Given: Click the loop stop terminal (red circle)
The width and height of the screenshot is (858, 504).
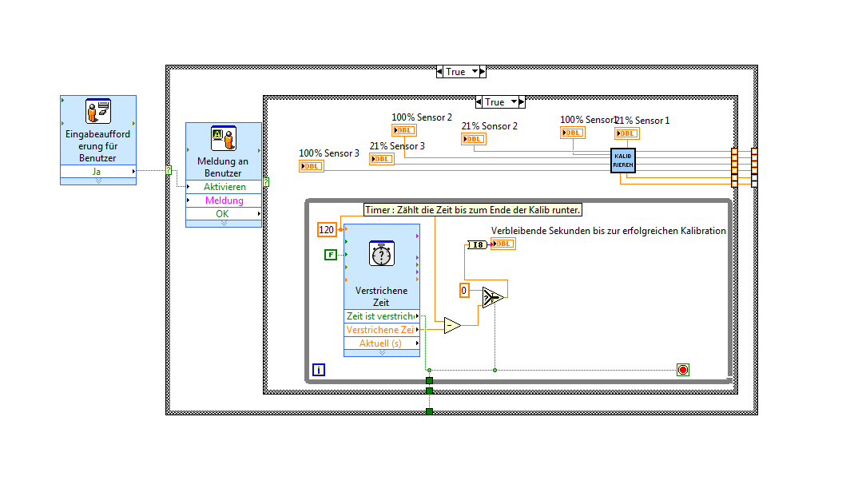Looking at the screenshot, I should tap(682, 370).
